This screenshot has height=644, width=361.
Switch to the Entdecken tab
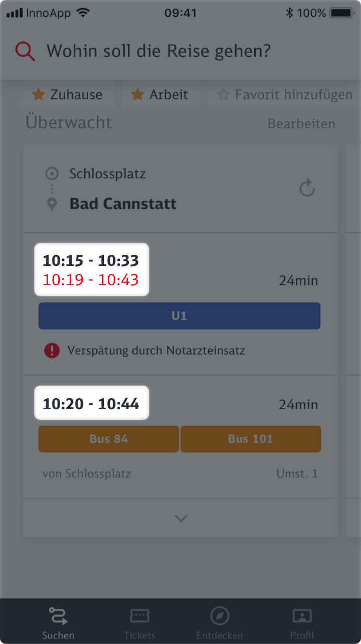tap(220, 624)
